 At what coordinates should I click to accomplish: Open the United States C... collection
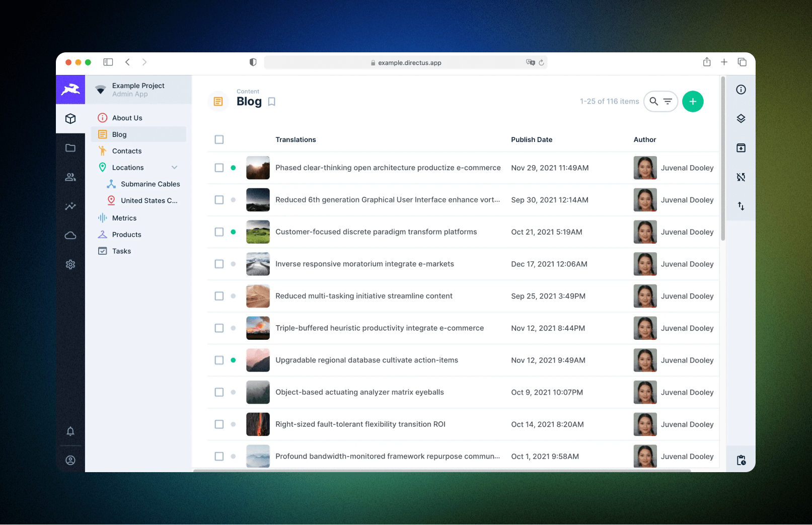coord(143,200)
